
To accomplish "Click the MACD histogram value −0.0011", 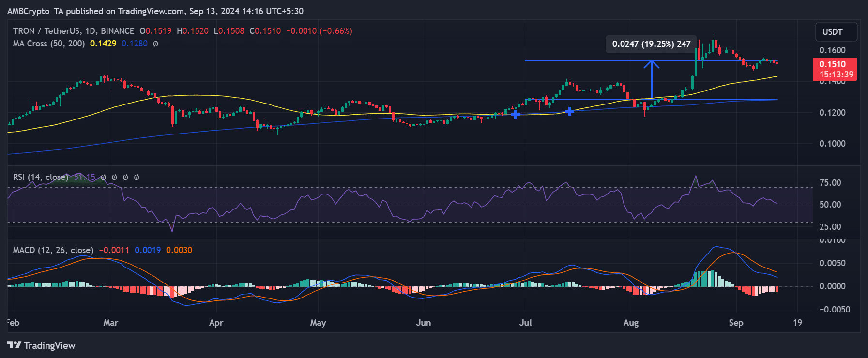I will click(x=114, y=250).
